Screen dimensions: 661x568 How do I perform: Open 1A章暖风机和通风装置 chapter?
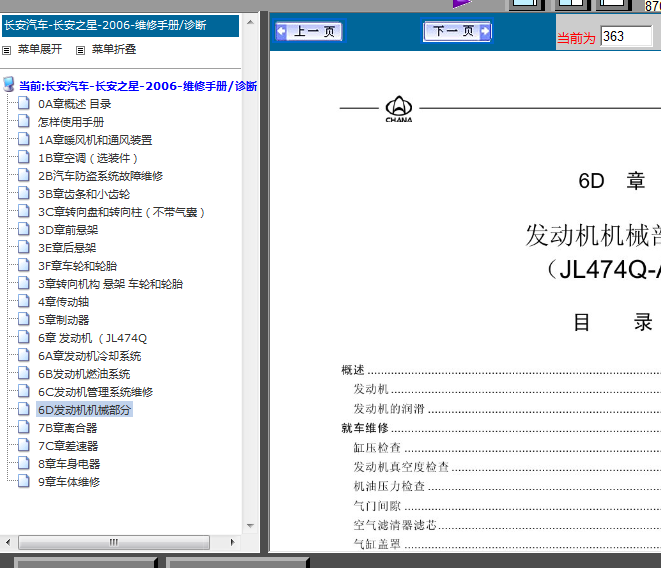95,140
